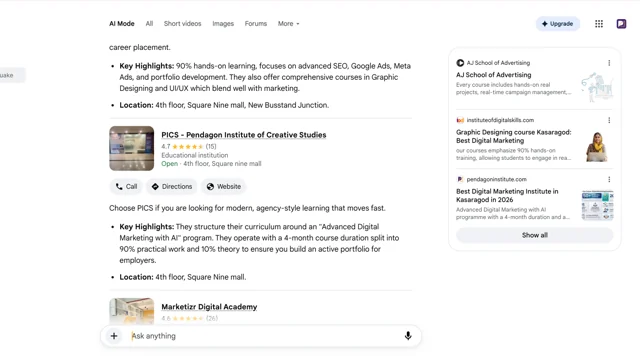This screenshot has width=640, height=363.
Task: Call PICS using the Call button
Action: 126,187
